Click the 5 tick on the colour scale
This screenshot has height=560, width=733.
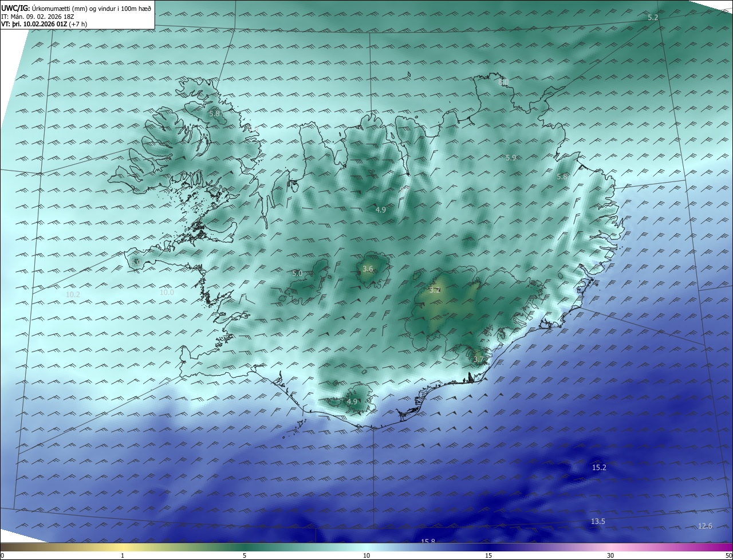coord(245,555)
